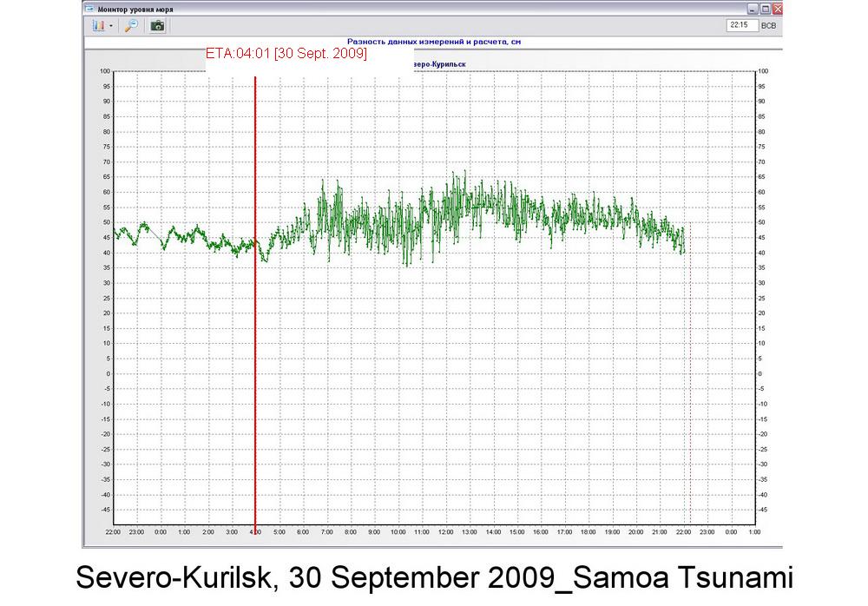868x606 pixels.
Task: Maximize the sea level monitor window
Action: [x=766, y=9]
